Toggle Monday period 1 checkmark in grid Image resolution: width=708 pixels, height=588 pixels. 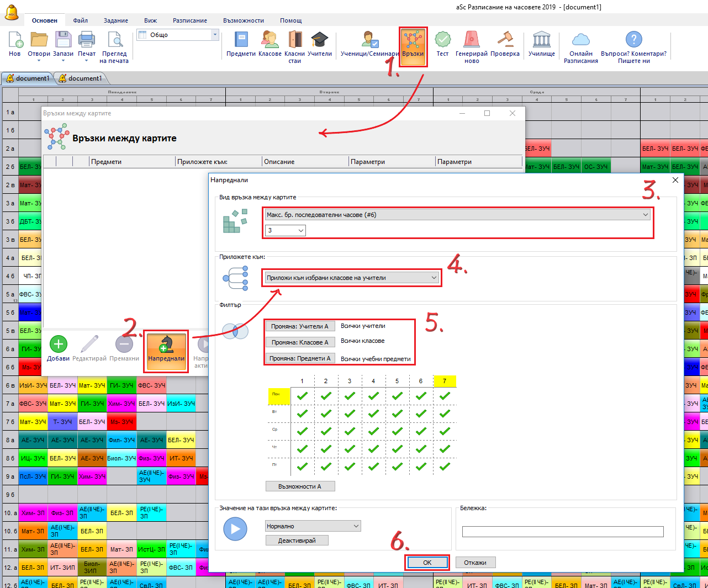pyautogui.click(x=302, y=395)
